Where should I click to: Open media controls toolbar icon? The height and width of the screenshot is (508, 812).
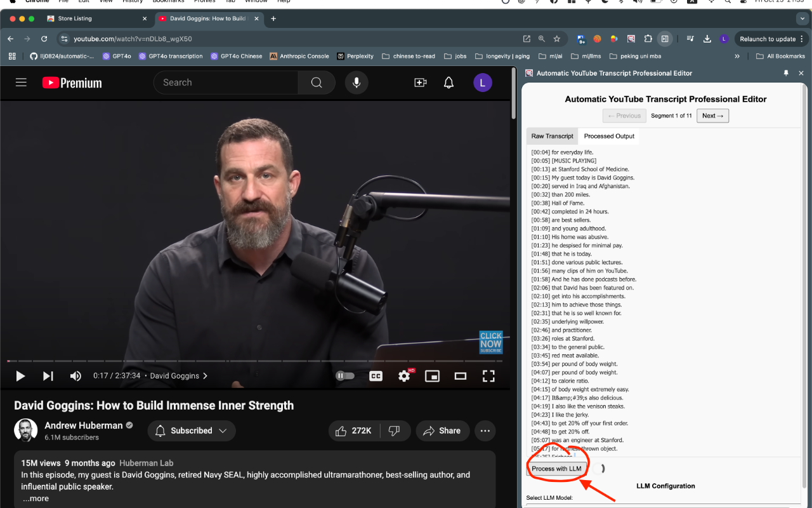(690, 39)
